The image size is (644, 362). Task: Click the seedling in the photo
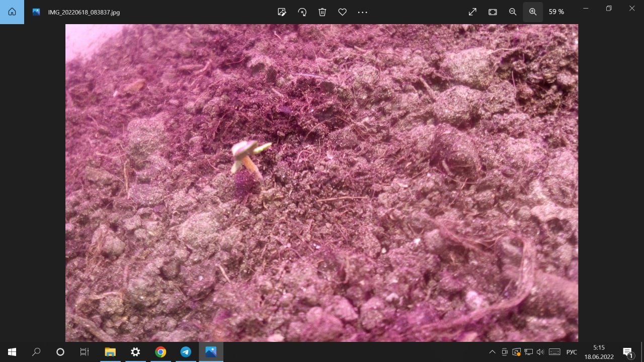click(247, 157)
